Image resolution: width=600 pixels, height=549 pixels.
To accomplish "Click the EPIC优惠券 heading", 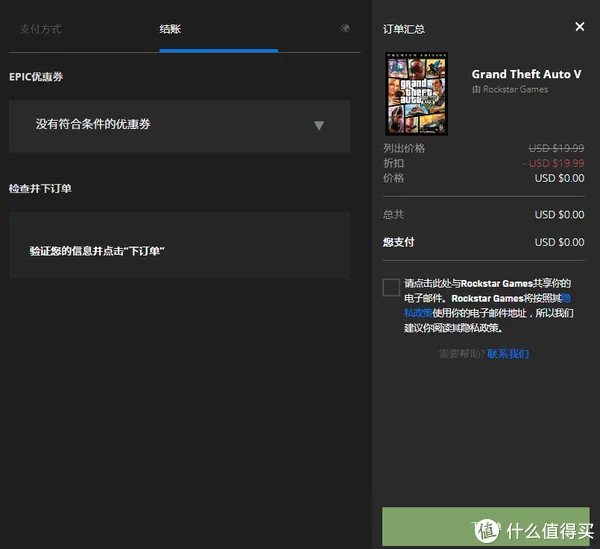I will click(36, 77).
